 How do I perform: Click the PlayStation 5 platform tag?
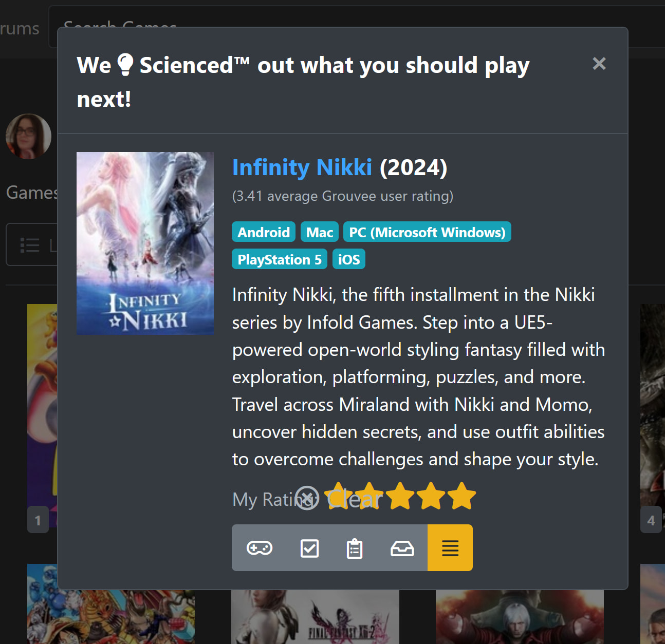(280, 259)
